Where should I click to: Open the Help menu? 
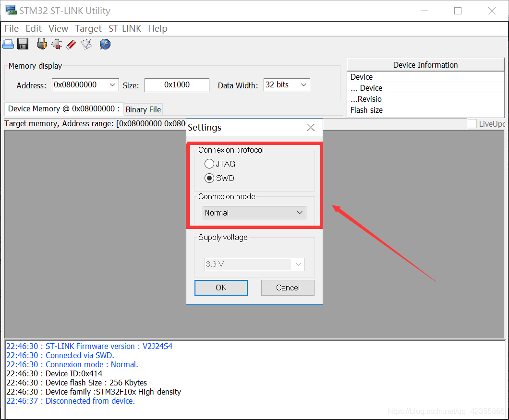point(158,29)
